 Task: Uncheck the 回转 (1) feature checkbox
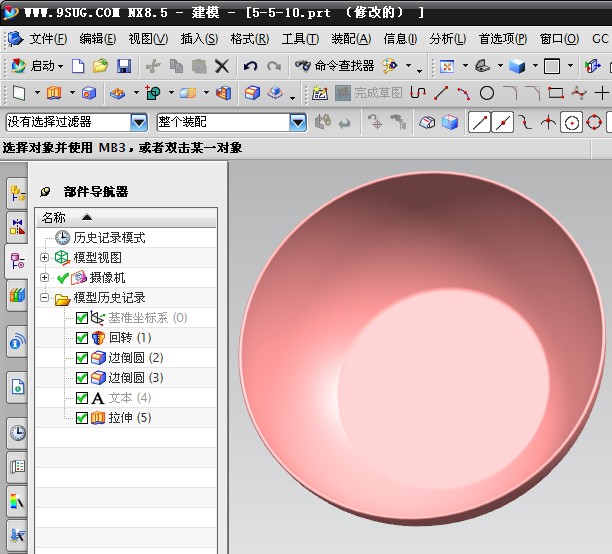82,338
